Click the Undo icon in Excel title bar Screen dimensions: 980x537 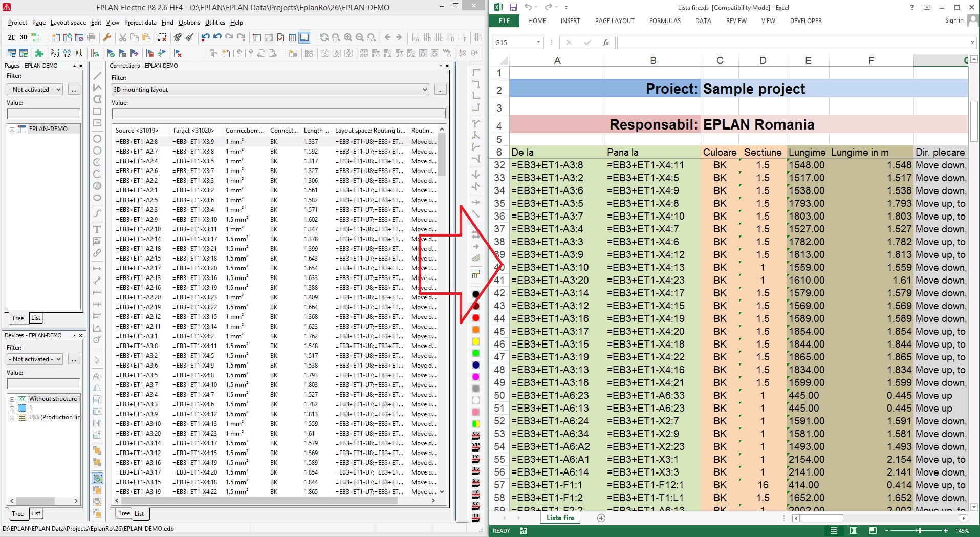[x=528, y=7]
